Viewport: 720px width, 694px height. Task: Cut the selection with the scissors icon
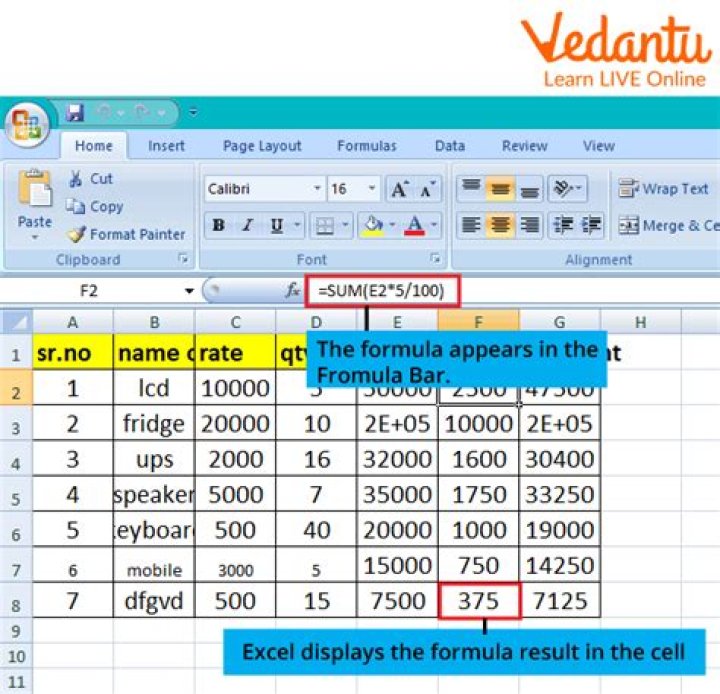pos(77,179)
